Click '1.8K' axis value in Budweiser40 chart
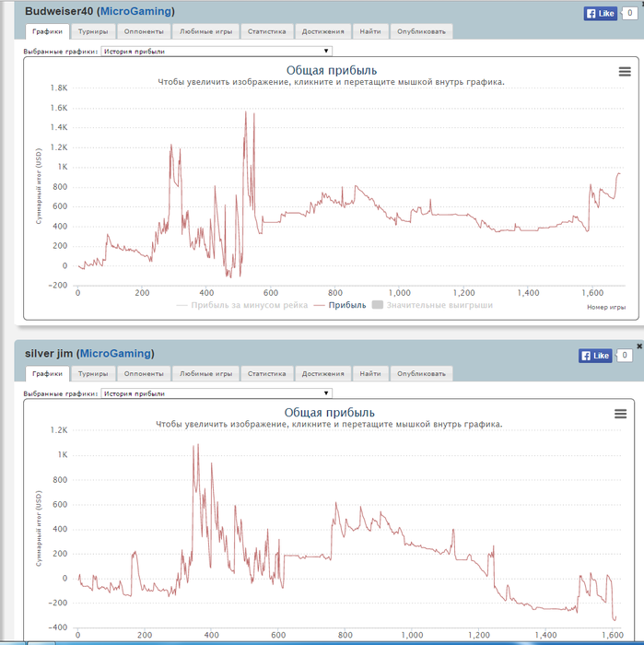 pyautogui.click(x=59, y=88)
